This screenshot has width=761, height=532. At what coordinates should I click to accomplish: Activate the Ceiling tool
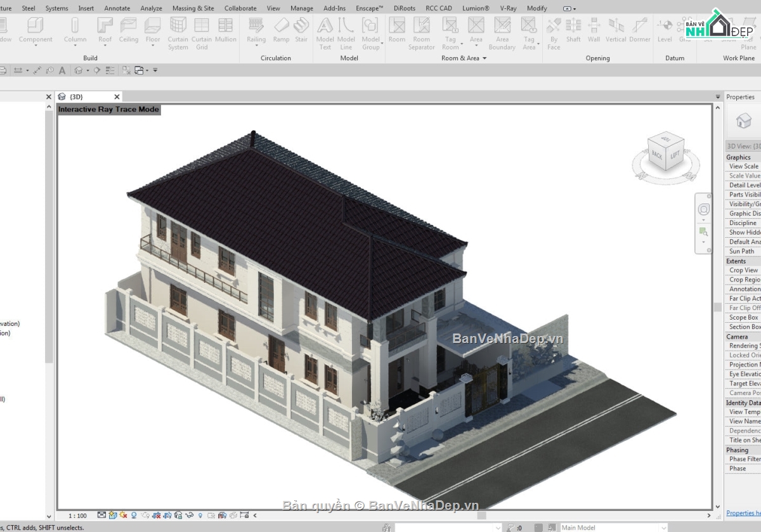[x=129, y=33]
